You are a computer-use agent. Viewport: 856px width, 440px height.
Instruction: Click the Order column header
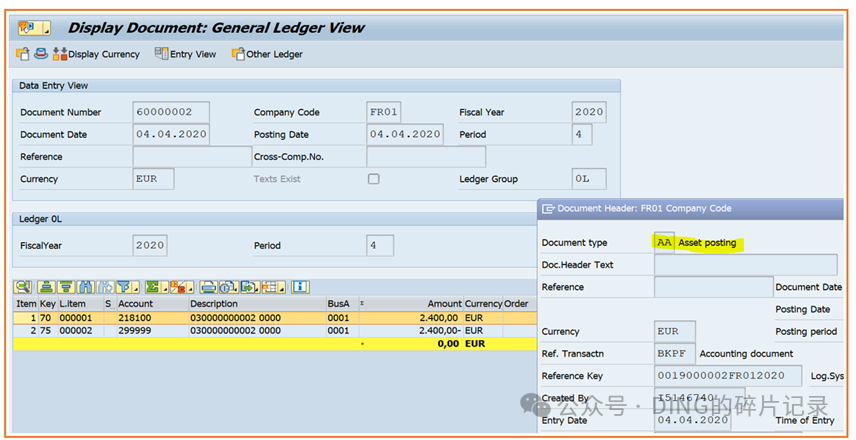[x=519, y=304]
